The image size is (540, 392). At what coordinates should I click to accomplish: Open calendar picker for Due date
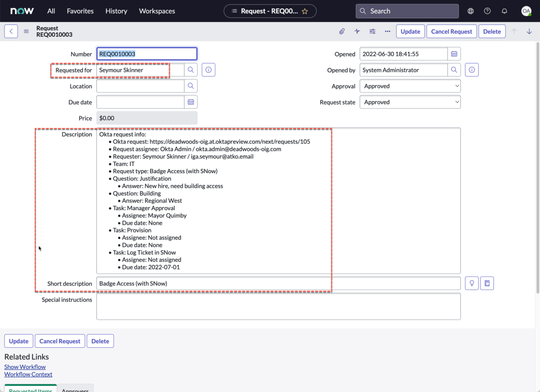point(191,102)
